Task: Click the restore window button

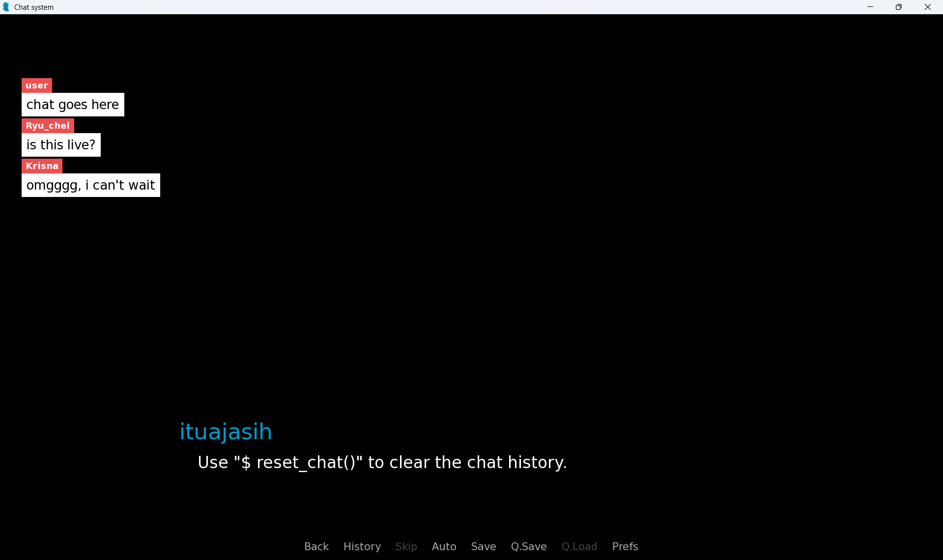Action: (x=899, y=7)
